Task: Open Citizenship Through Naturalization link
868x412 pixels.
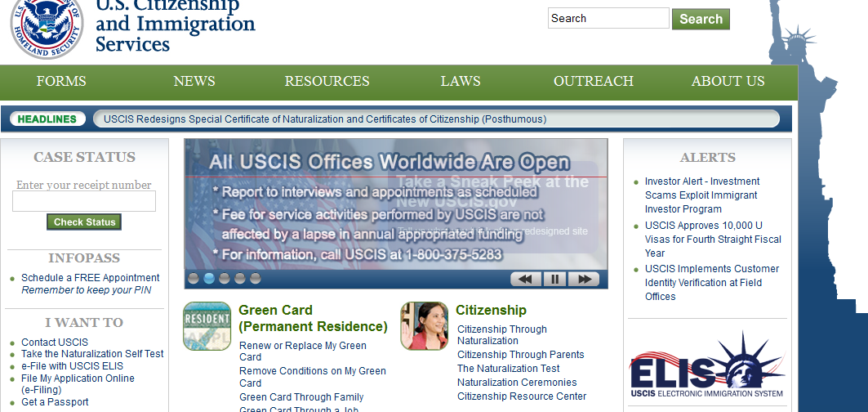Action: [502, 335]
